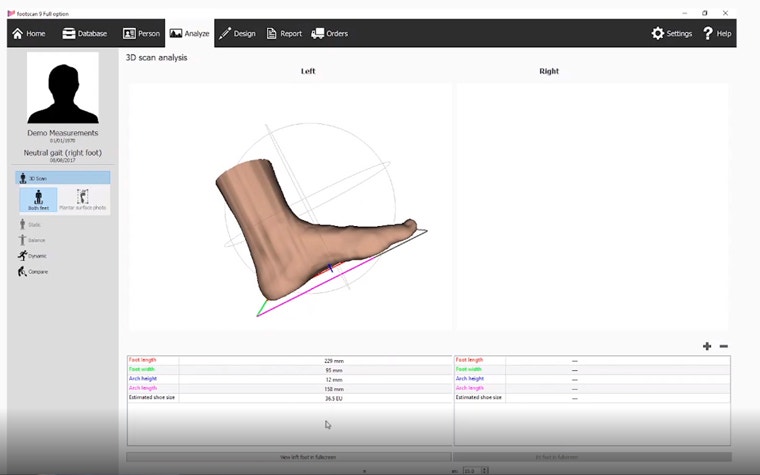Click the left Arch height value 12 mm
The image size is (760, 475).
(x=333, y=380)
